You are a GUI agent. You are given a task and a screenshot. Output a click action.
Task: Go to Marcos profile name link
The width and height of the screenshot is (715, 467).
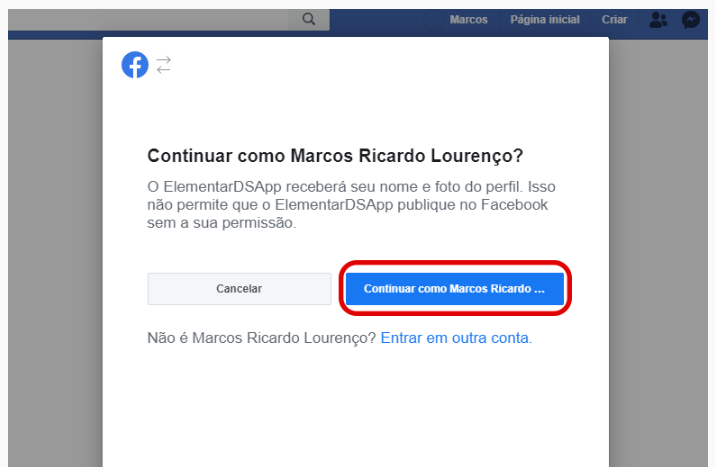pyautogui.click(x=468, y=20)
